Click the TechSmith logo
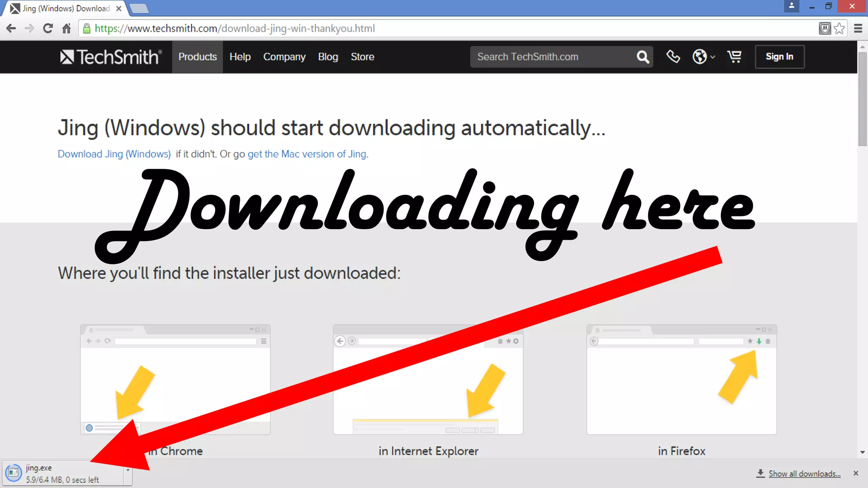868x488 pixels. click(111, 57)
